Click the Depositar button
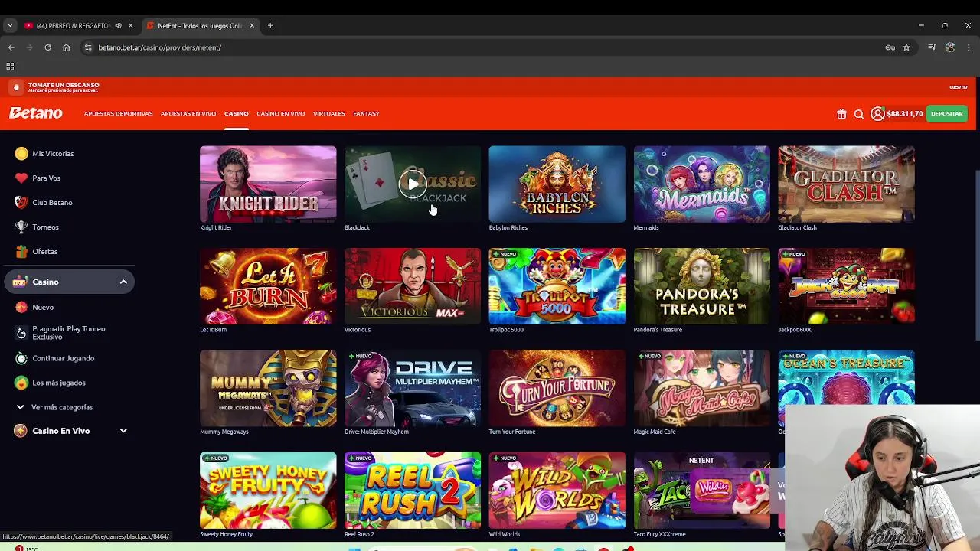980x551 pixels. tap(947, 114)
